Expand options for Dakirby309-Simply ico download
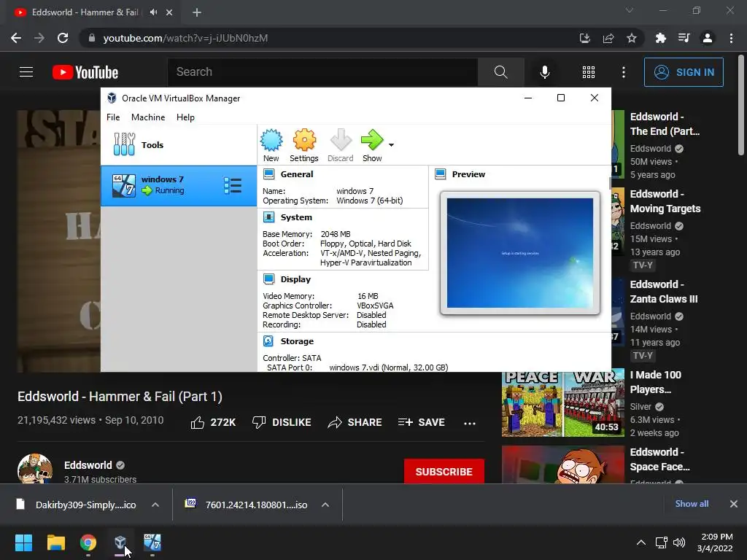The image size is (747, 560). click(155, 505)
